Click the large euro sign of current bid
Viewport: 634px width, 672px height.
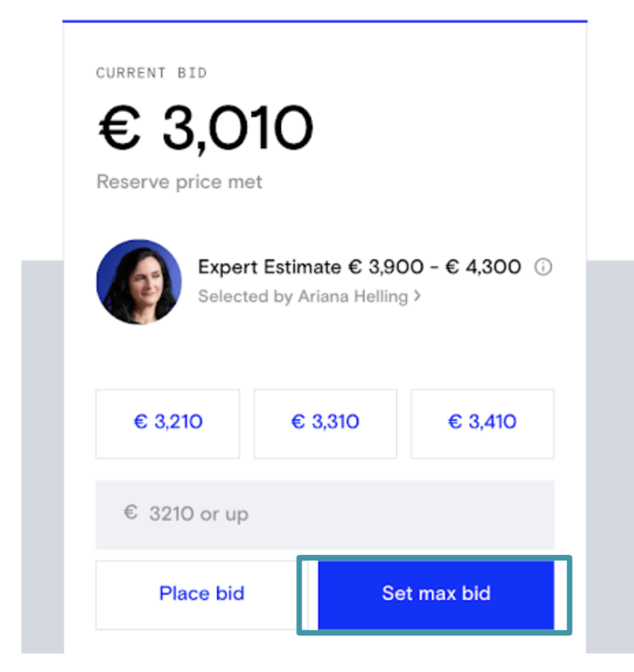click(x=119, y=128)
